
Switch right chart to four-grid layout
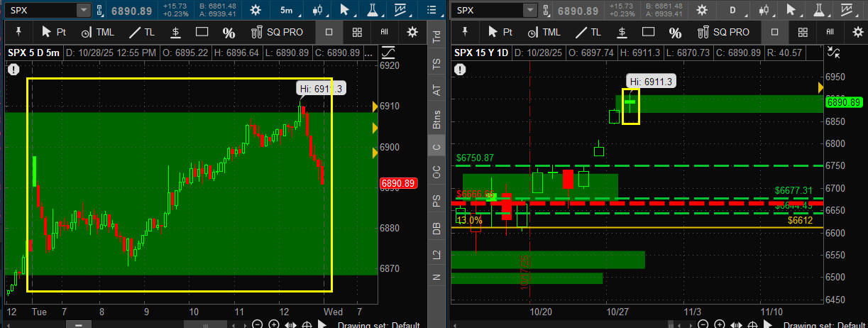(804, 32)
